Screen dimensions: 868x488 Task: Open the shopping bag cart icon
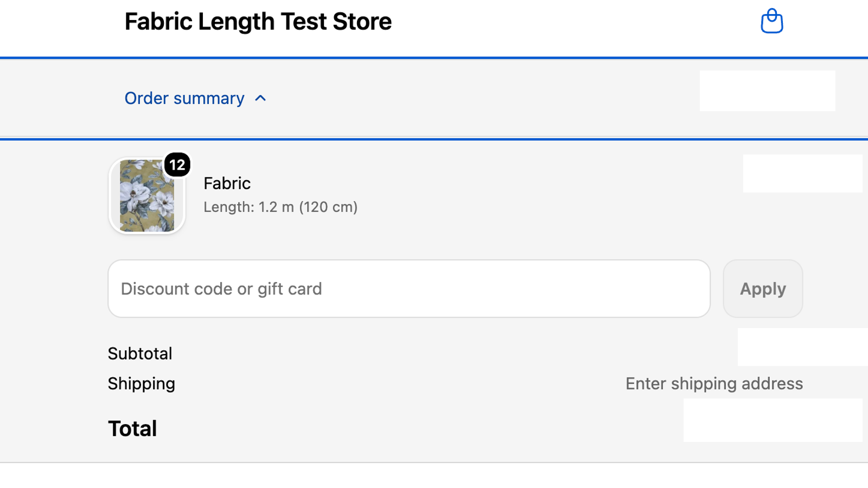(x=771, y=22)
